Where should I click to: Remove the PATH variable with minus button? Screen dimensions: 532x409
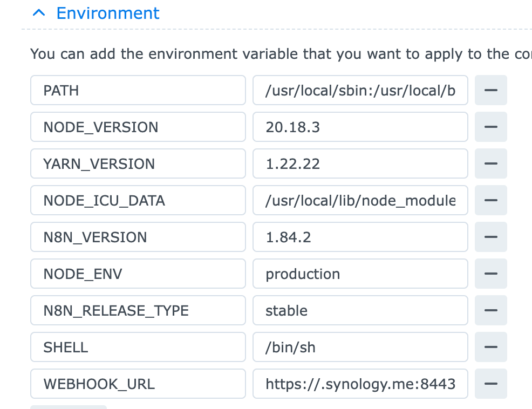point(490,90)
